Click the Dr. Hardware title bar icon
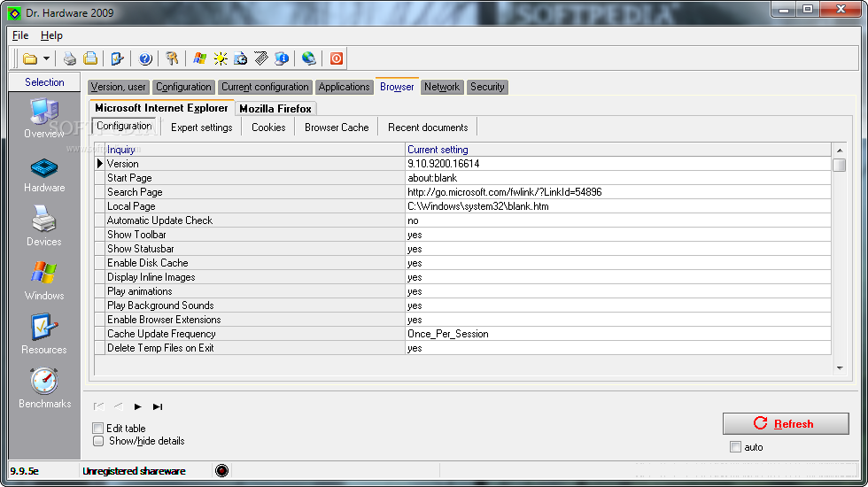 point(14,12)
